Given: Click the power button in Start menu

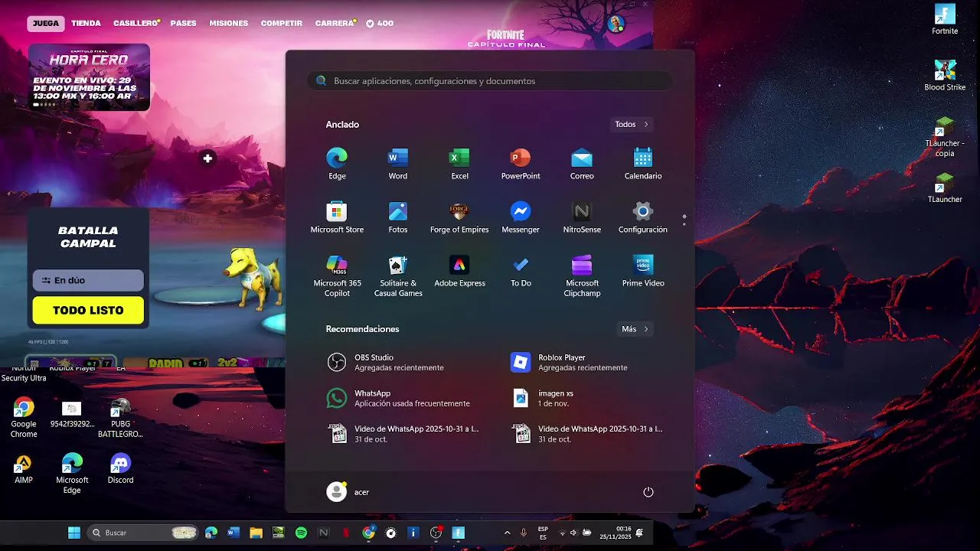Looking at the screenshot, I should pos(648,492).
